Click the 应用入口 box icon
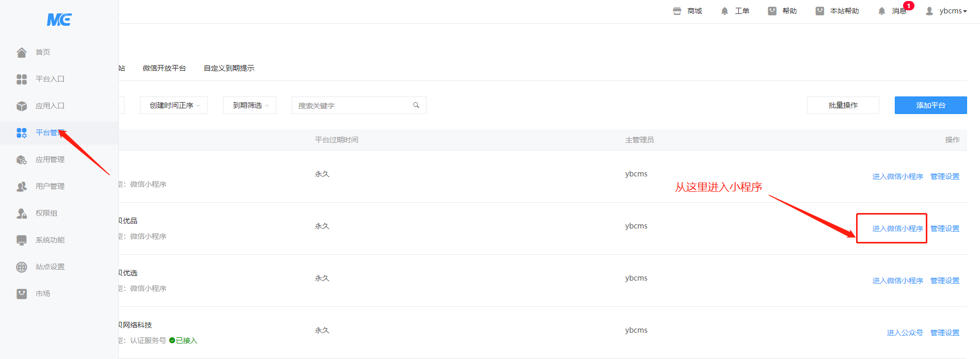 coord(22,106)
